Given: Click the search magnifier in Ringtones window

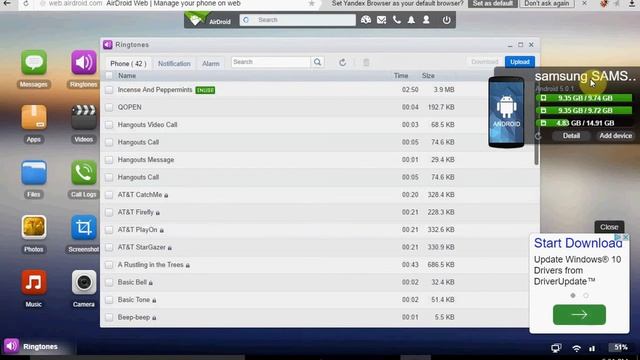Looking at the screenshot, I should coord(317,62).
